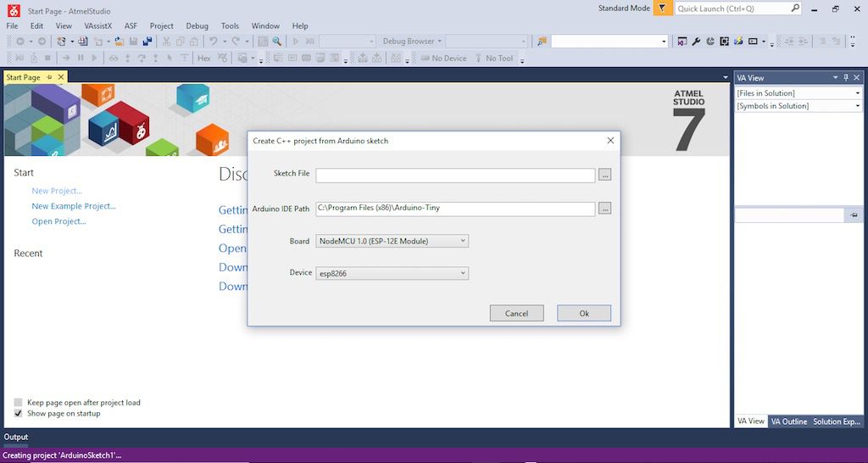Open the Debug menu
This screenshot has width=868, height=463.
[x=197, y=26]
